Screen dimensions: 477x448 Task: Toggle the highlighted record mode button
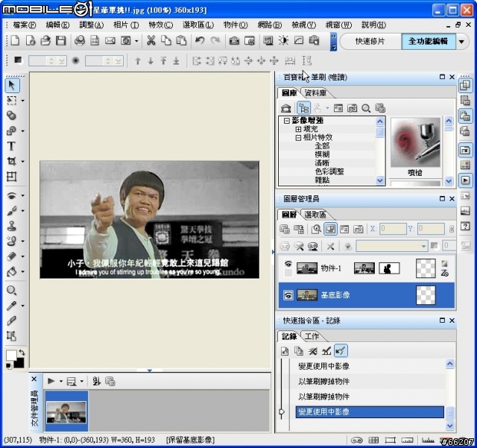(341, 351)
